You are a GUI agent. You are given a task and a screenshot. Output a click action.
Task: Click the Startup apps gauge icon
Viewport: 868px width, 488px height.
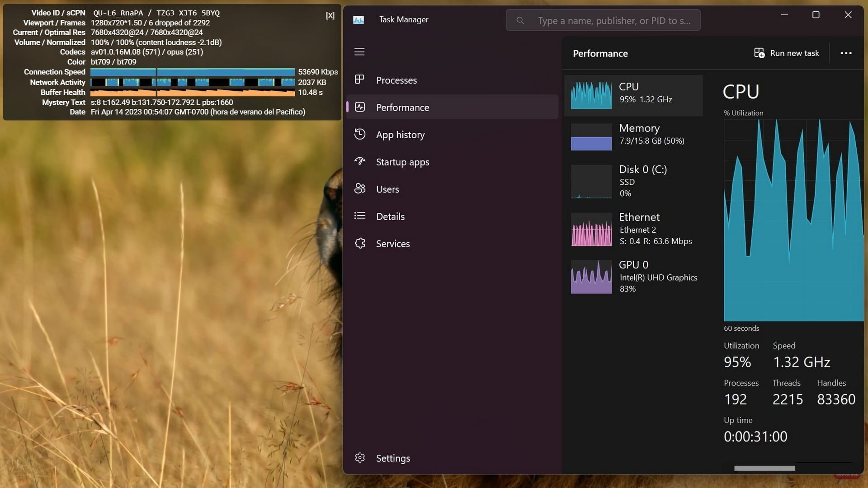(x=360, y=161)
